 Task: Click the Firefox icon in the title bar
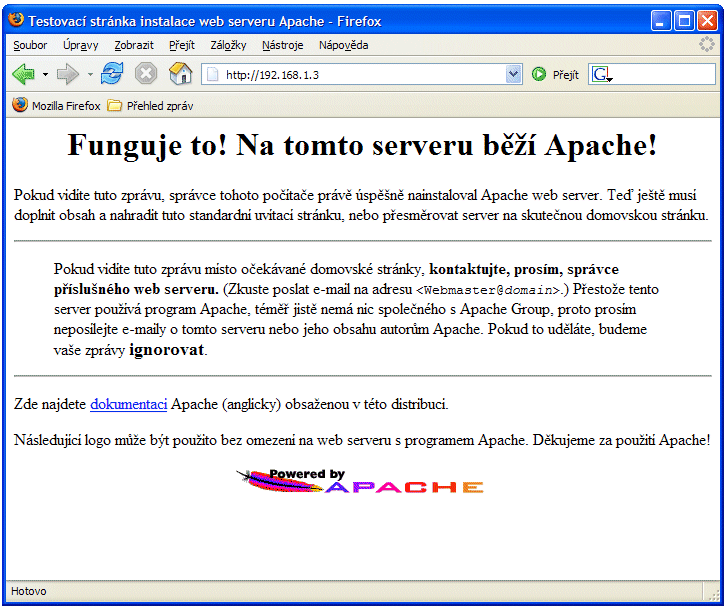pyautogui.click(x=16, y=20)
